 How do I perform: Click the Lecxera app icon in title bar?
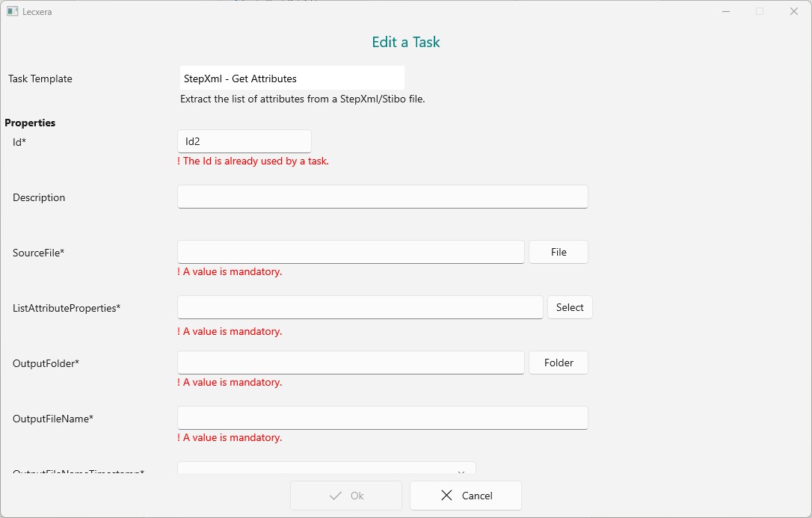(x=12, y=11)
